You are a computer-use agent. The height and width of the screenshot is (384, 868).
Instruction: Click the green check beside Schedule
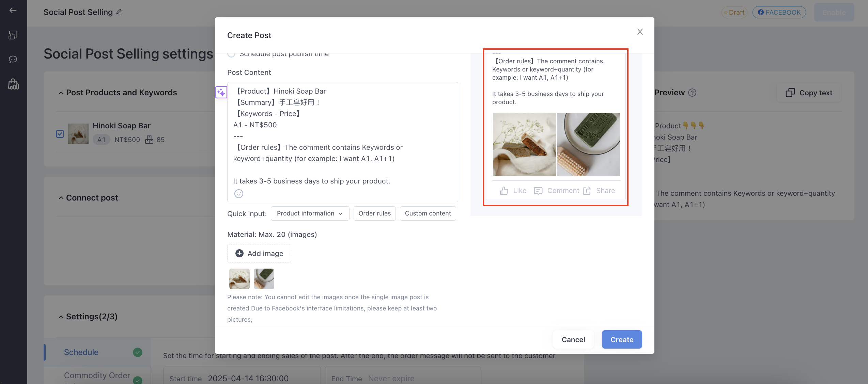[138, 352]
